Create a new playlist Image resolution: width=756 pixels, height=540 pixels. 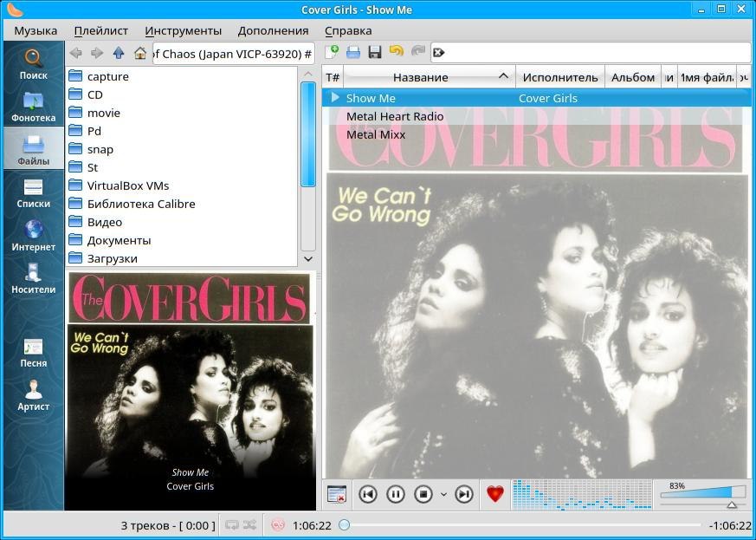click(x=332, y=52)
